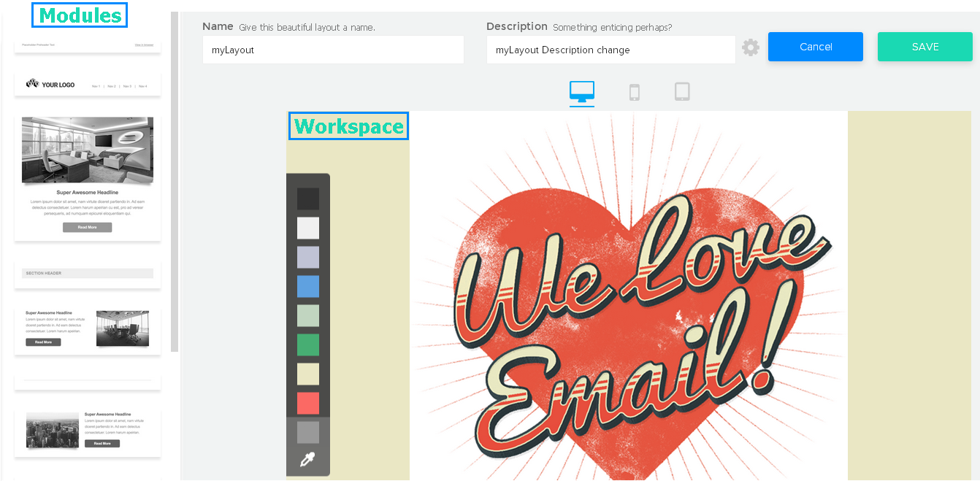Save the layout with SAVE button
The height and width of the screenshot is (481, 980).
[925, 47]
